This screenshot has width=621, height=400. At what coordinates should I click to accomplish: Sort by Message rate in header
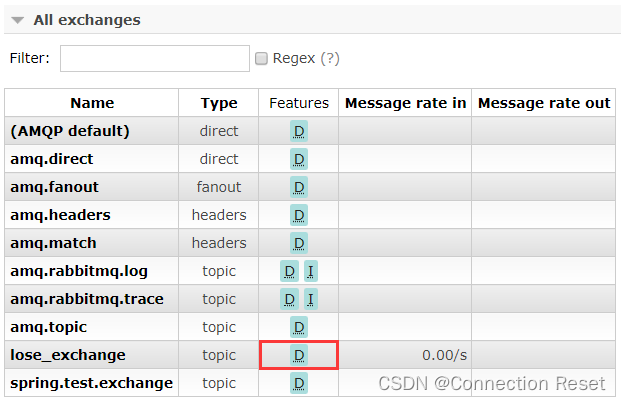[x=406, y=103]
